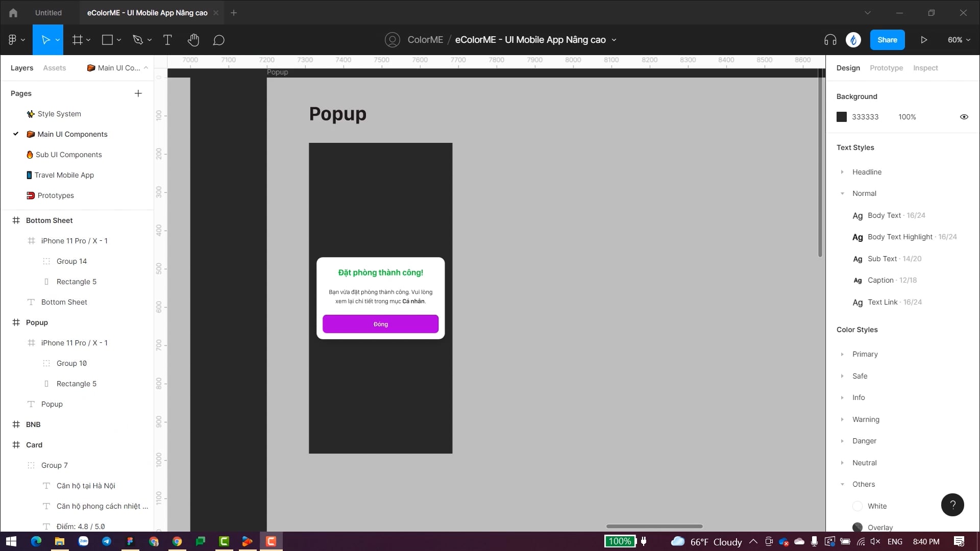Switch to the Inspect tab
Image resolution: width=980 pixels, height=551 pixels.
[925, 68]
